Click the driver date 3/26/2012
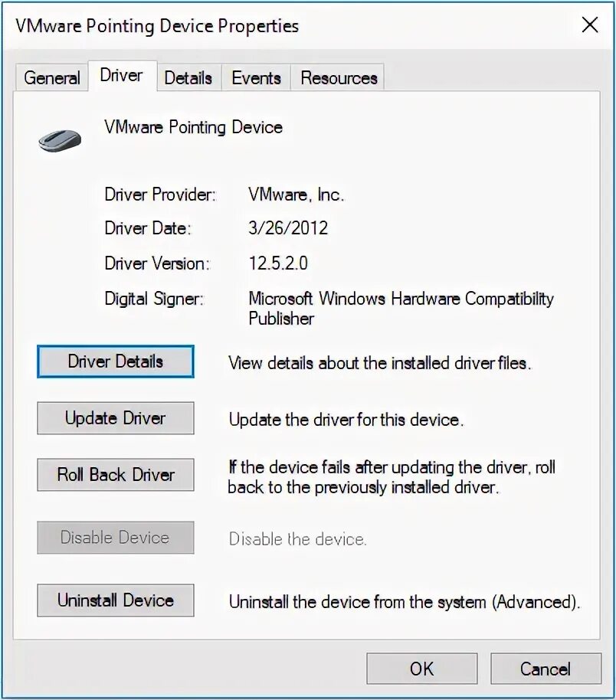The image size is (616, 700). [288, 228]
